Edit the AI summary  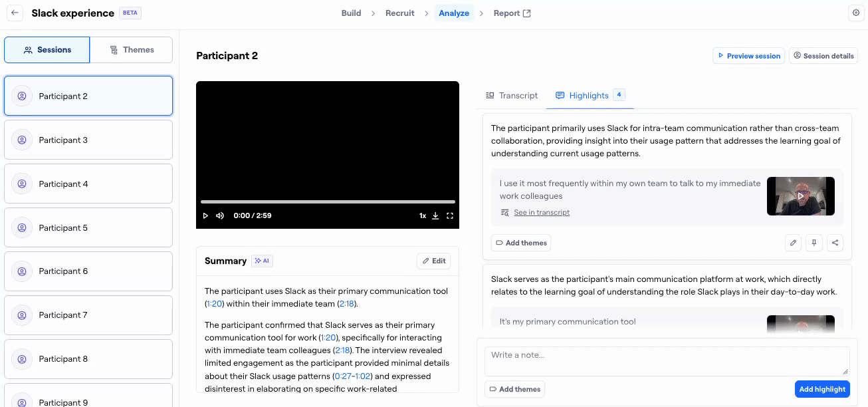point(433,261)
